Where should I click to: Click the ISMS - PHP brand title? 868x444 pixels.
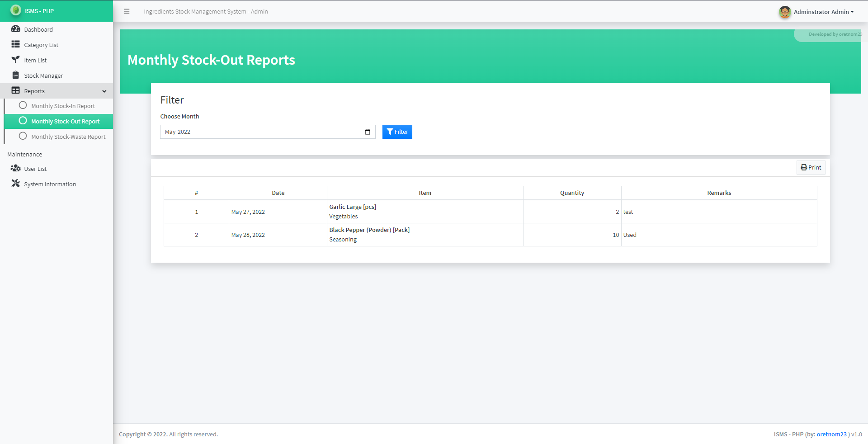pos(39,11)
